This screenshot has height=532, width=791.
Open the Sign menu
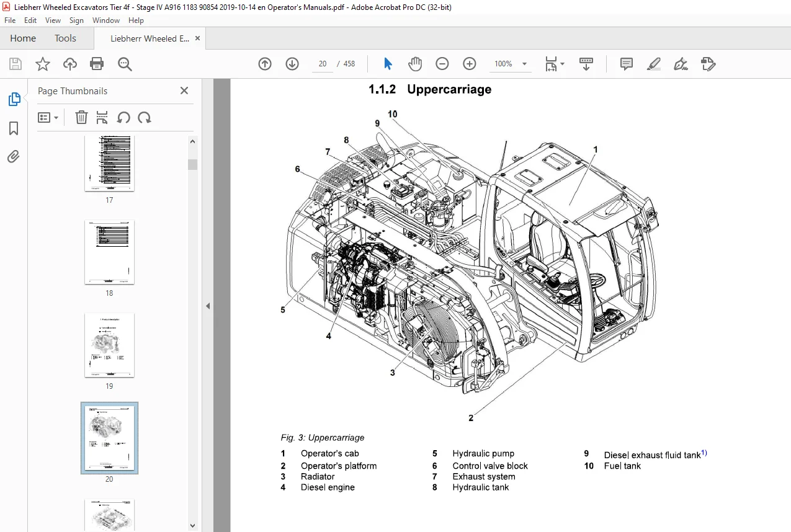pyautogui.click(x=77, y=20)
